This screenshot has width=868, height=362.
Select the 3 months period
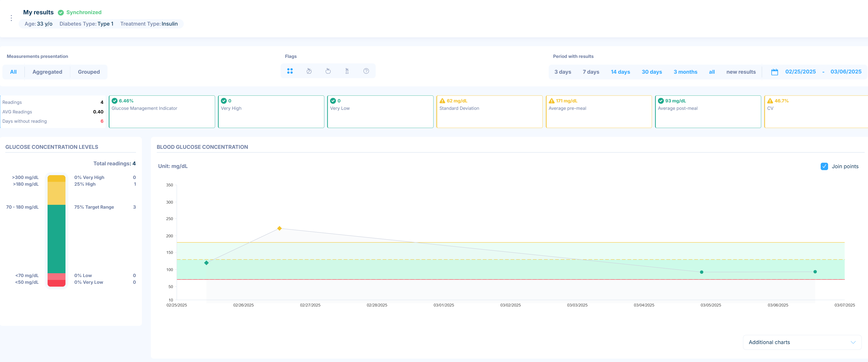point(685,72)
